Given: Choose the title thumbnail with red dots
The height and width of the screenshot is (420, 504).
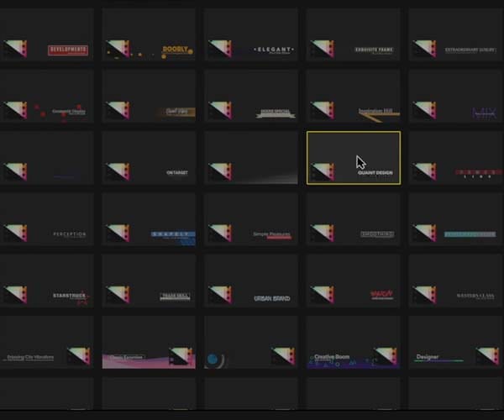Looking at the screenshot, I should [x=46, y=96].
